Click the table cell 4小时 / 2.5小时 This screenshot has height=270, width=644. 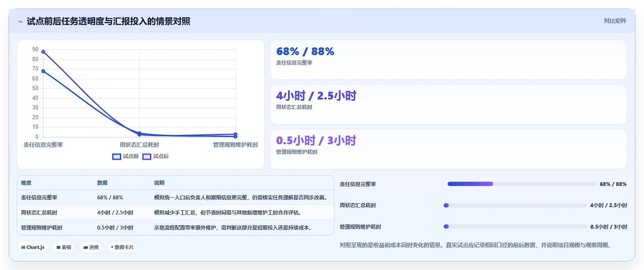tap(115, 213)
